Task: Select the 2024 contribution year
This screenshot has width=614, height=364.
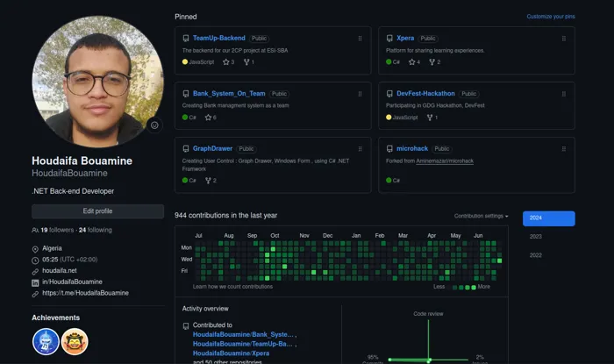Action: (x=548, y=218)
